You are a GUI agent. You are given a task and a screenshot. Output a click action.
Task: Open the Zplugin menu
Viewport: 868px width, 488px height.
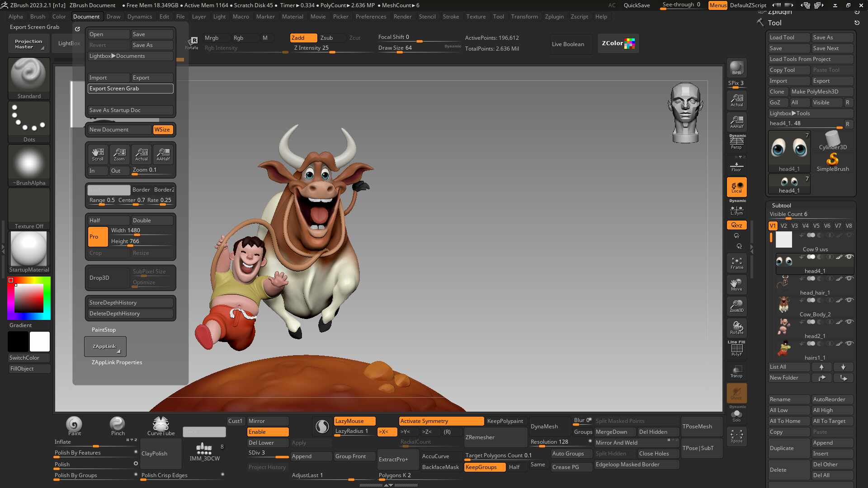(x=554, y=17)
